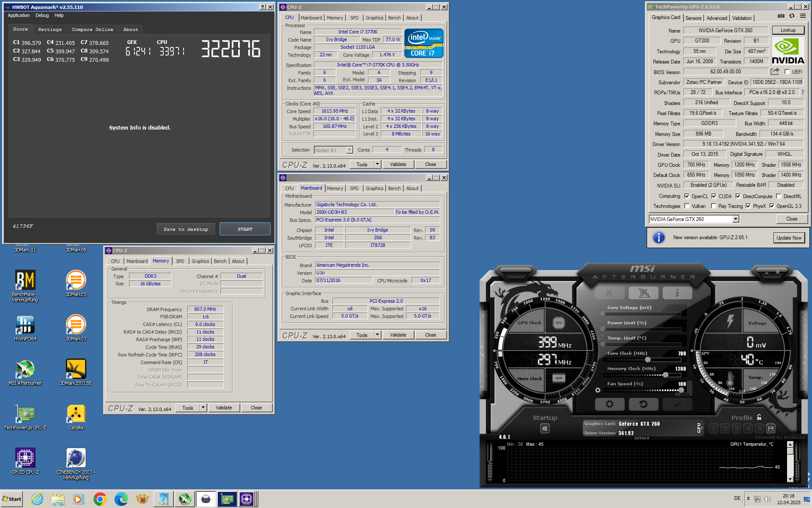The image size is (812, 508).
Task: Open the Debug menu in Aquamark
Action: point(42,15)
